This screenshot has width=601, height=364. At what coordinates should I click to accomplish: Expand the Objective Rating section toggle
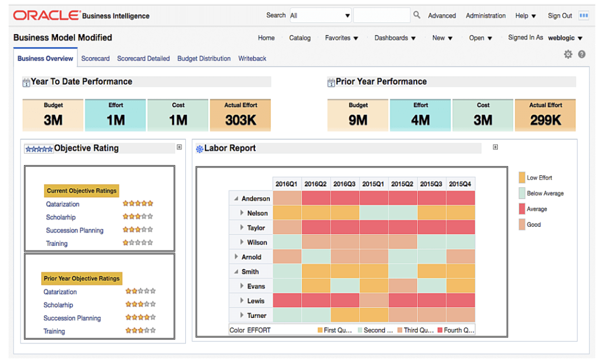click(x=179, y=147)
